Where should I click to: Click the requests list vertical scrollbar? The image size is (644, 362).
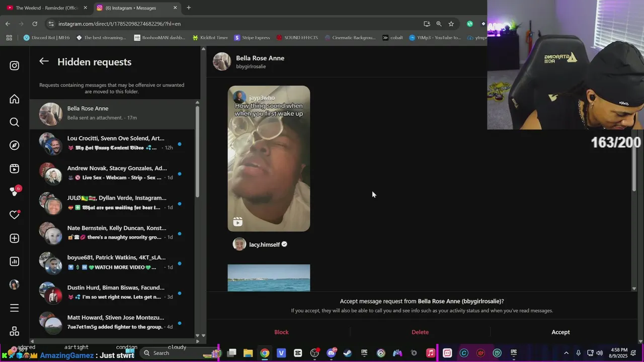(197, 151)
